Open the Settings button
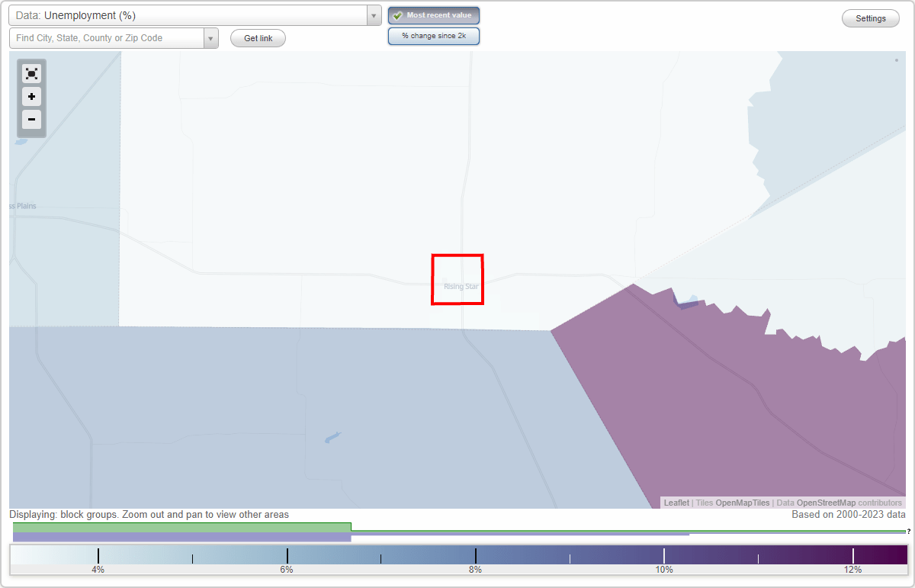 pos(870,18)
